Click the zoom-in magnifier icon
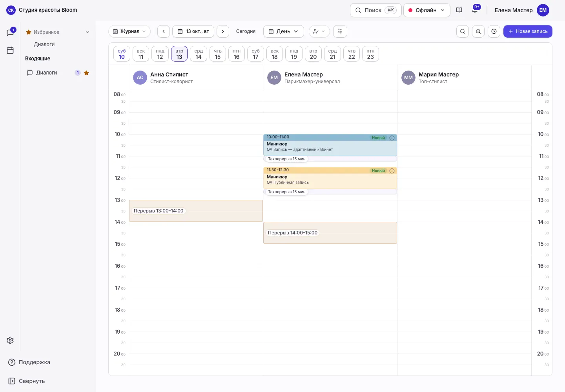Image resolution: width=565 pixels, height=392 pixels. 478,31
